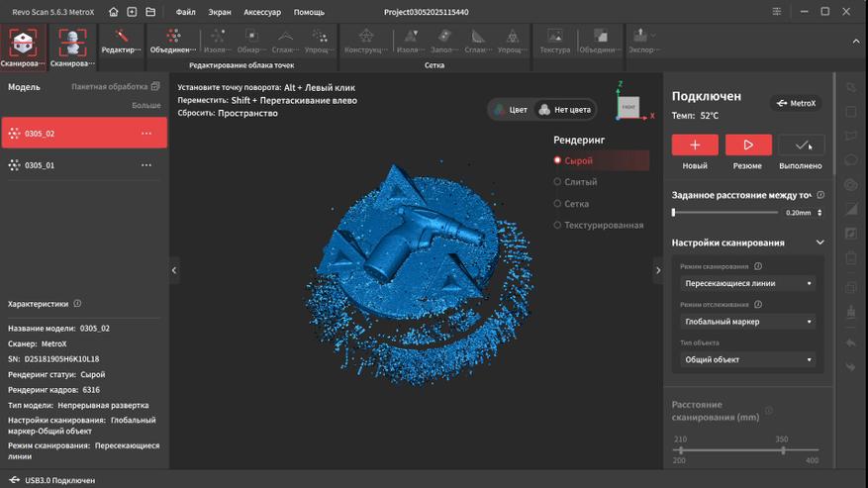Open the Глобальный маркер tracking dropdown
The height and width of the screenshot is (488, 868).
(748, 322)
